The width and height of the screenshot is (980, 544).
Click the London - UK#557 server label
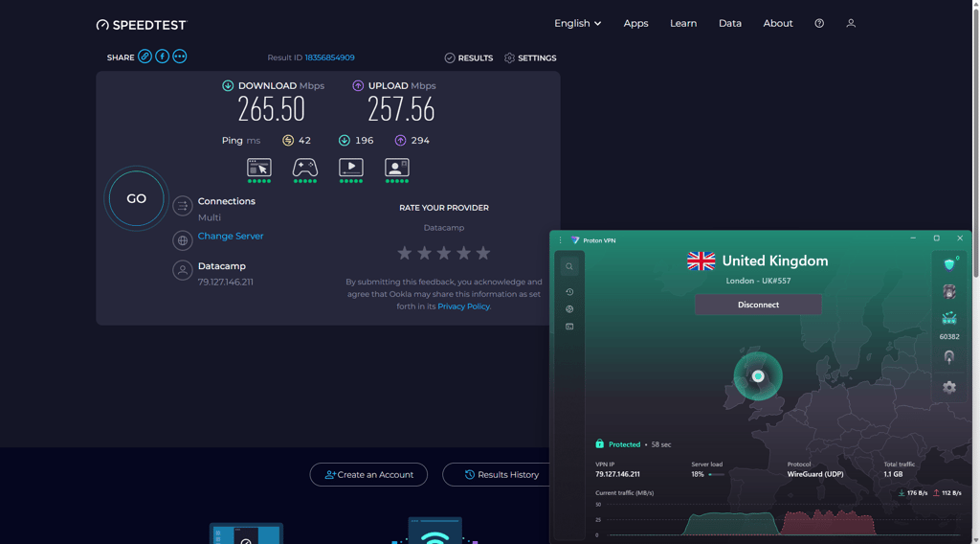coord(758,281)
